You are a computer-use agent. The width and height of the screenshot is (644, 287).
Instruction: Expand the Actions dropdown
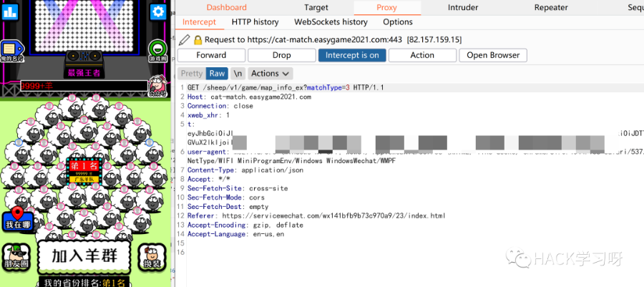tap(270, 74)
